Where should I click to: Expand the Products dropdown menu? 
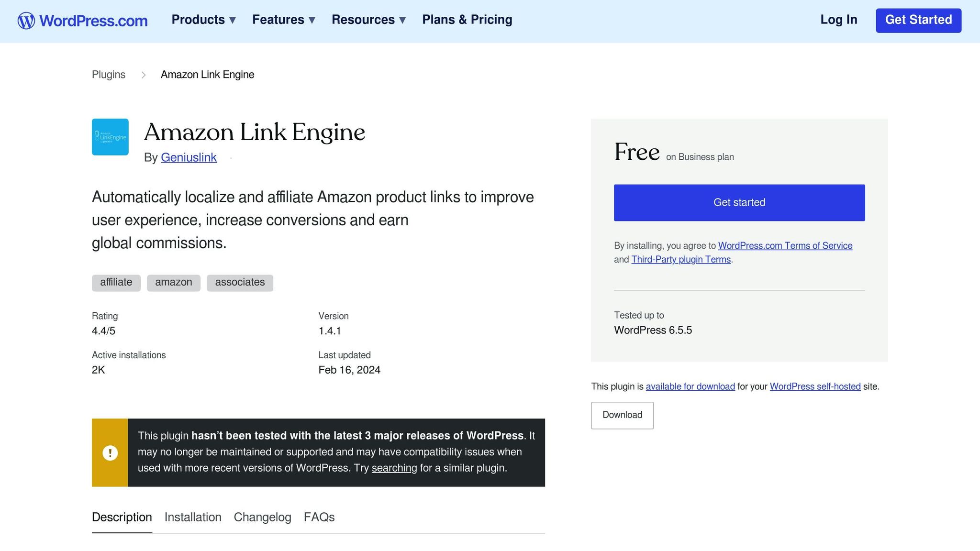(204, 20)
